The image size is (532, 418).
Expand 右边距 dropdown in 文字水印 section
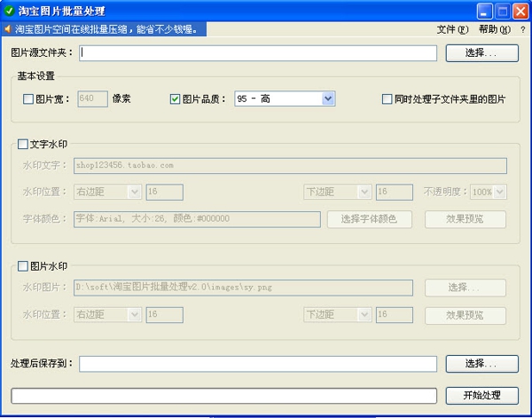(x=134, y=192)
